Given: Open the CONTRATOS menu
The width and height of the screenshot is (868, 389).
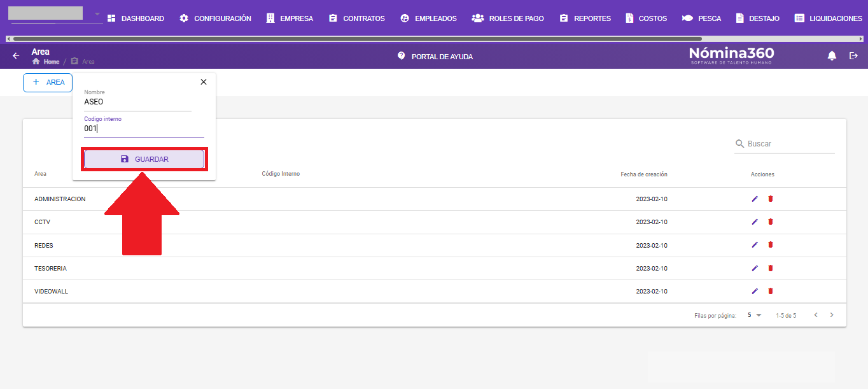Looking at the screenshot, I should (x=356, y=18).
